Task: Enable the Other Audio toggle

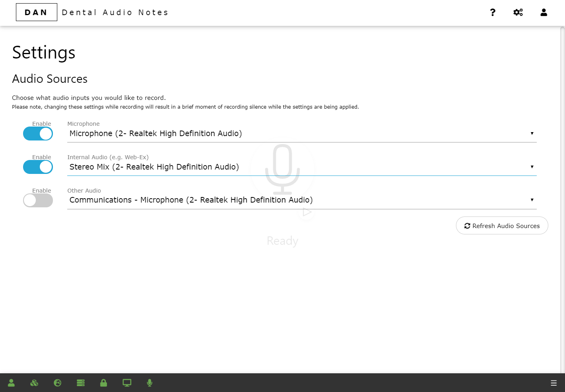Action: click(38, 201)
